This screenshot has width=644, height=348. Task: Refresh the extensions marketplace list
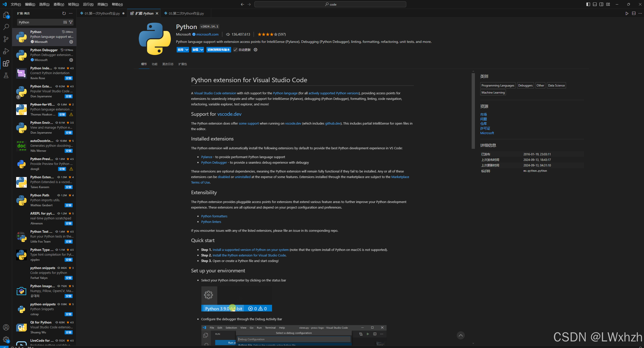click(64, 13)
